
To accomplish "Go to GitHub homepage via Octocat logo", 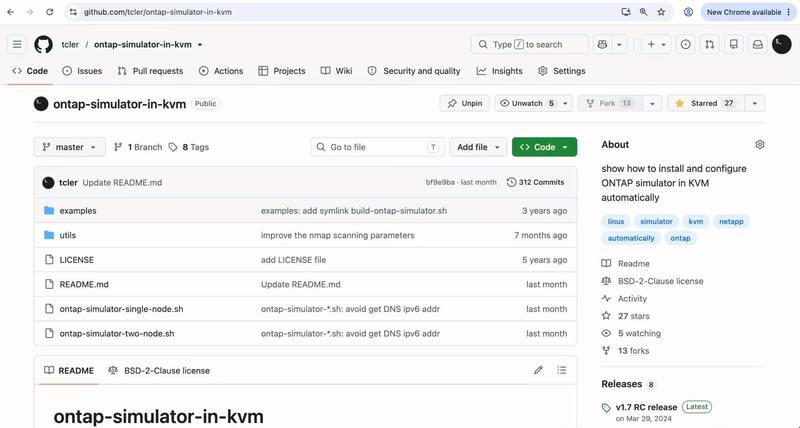I will (x=43, y=44).
